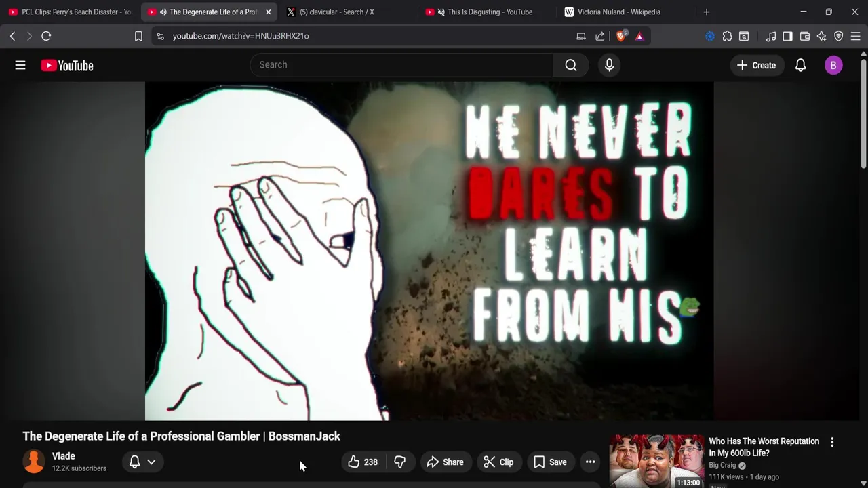Open options for Big Craig recommended video
868x488 pixels.
click(x=832, y=442)
